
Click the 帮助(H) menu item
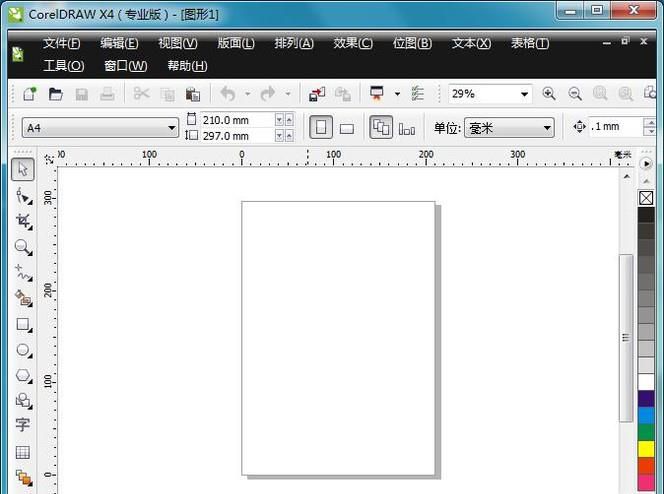tap(187, 66)
